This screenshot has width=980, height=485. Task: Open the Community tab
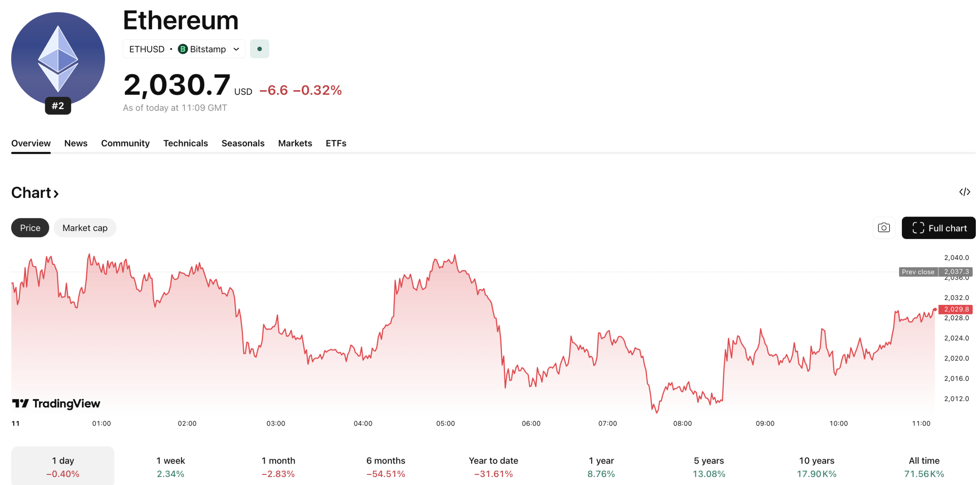(x=125, y=143)
